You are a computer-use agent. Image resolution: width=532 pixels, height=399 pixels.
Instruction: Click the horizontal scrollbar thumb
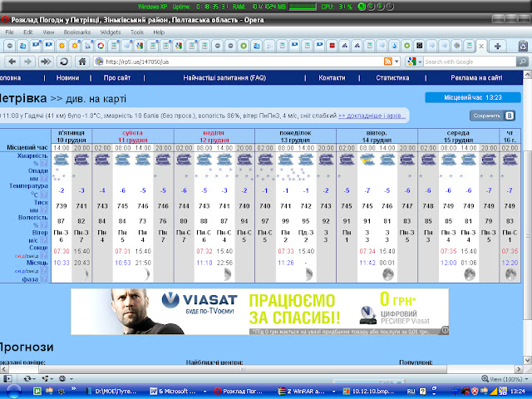tap(243, 369)
